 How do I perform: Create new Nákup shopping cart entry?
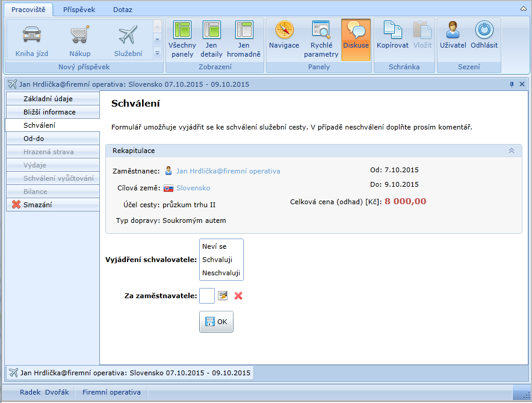tap(79, 35)
